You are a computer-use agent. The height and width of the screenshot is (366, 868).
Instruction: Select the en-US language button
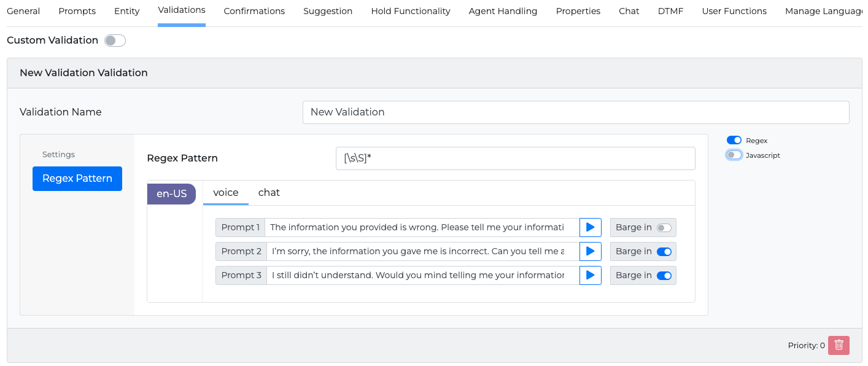[171, 194]
